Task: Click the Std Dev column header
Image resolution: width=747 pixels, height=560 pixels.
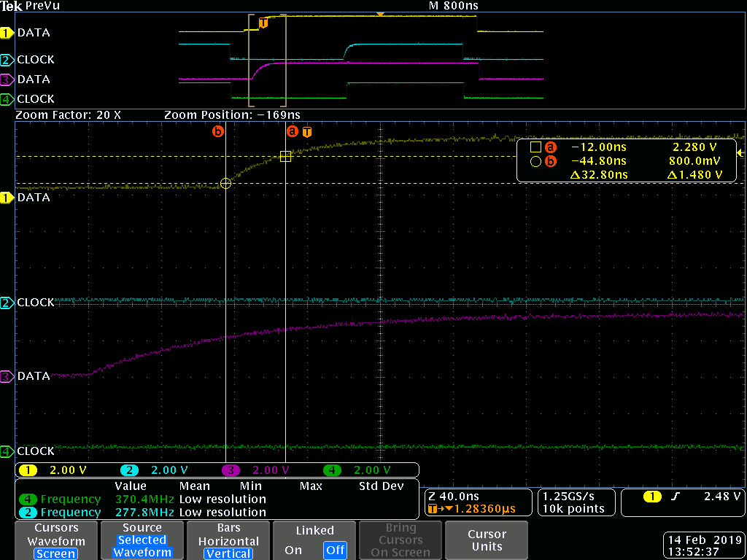Action: 381,486
